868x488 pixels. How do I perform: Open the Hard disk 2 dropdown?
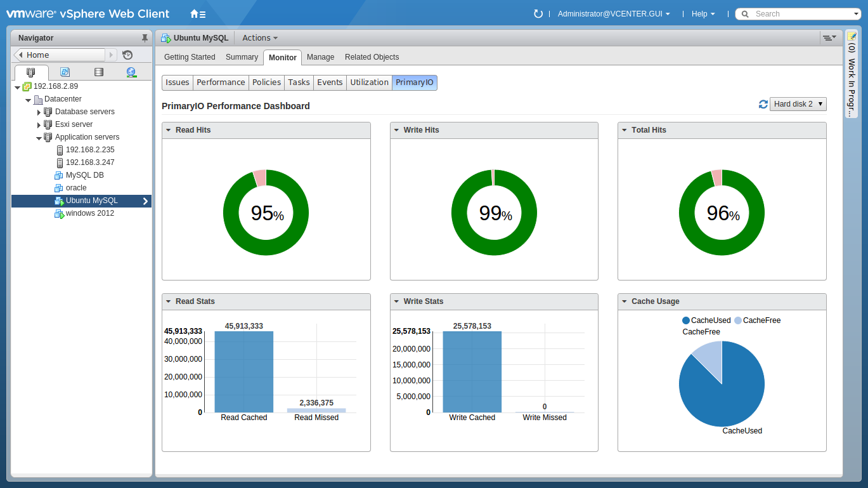pyautogui.click(x=798, y=104)
